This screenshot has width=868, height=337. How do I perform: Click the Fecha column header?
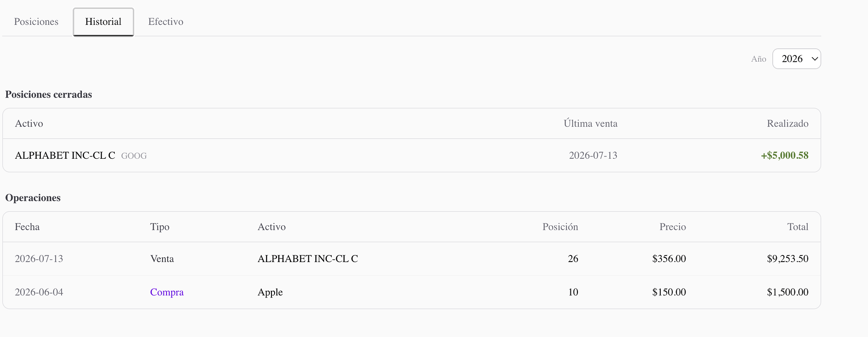(27, 227)
